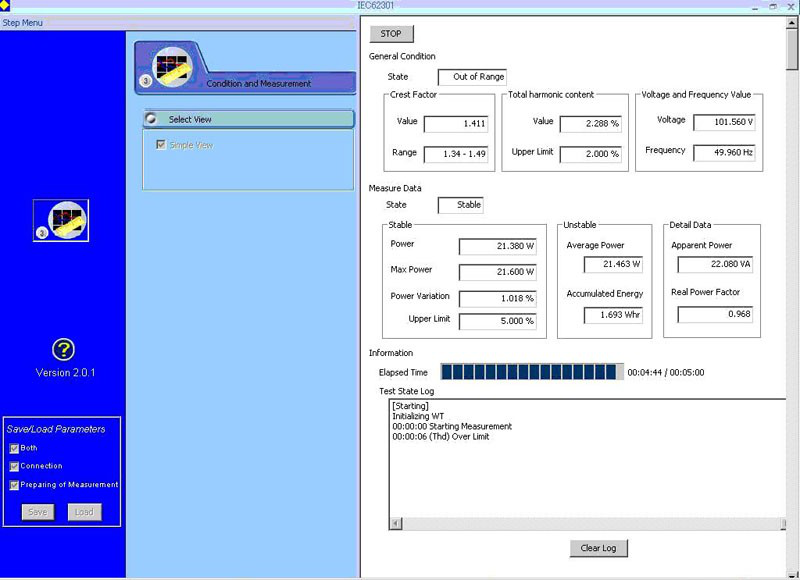
Task: Click the Total harmonic content Value field
Action: (590, 123)
